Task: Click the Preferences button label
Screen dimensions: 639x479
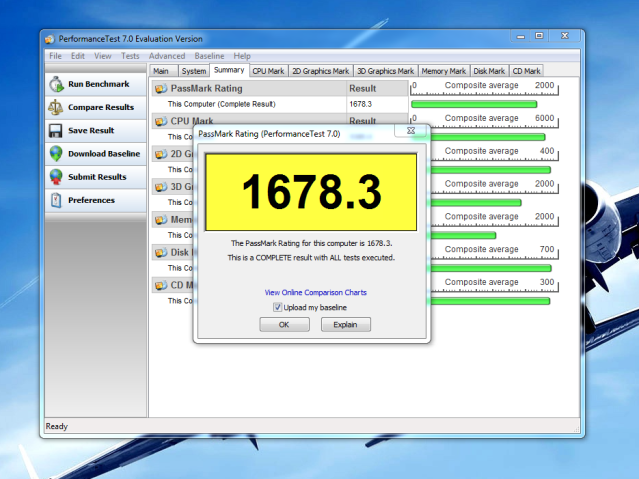Action: tap(91, 200)
